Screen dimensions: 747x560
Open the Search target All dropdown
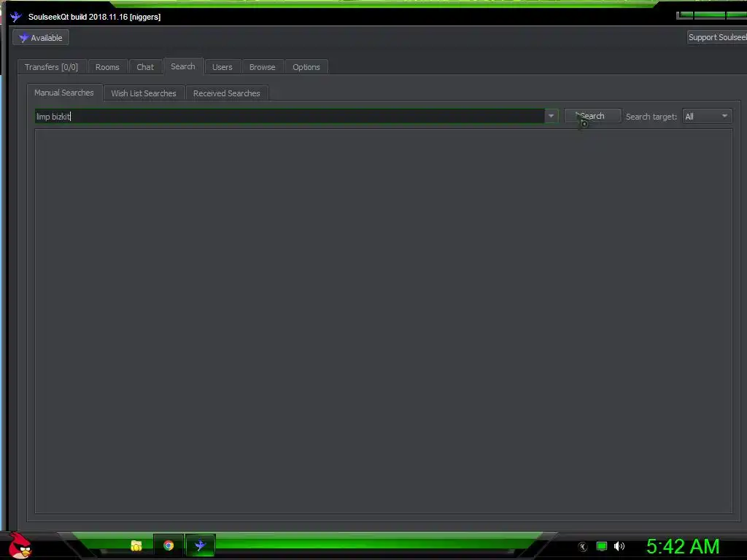click(x=707, y=116)
